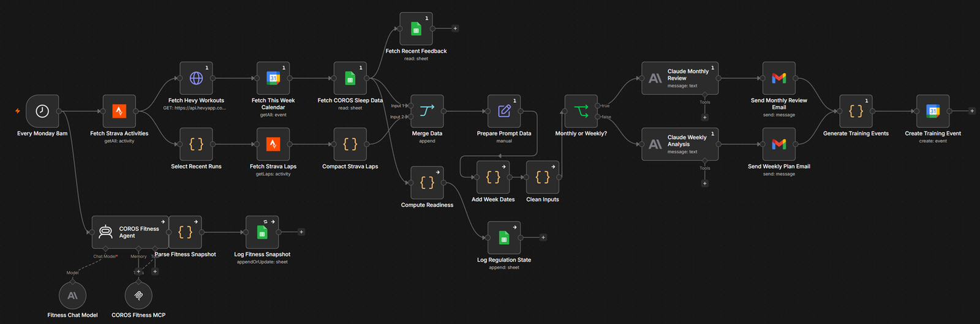The image size is (980, 324).
Task: Open the Claude Monthly Review node
Action: 680,78
